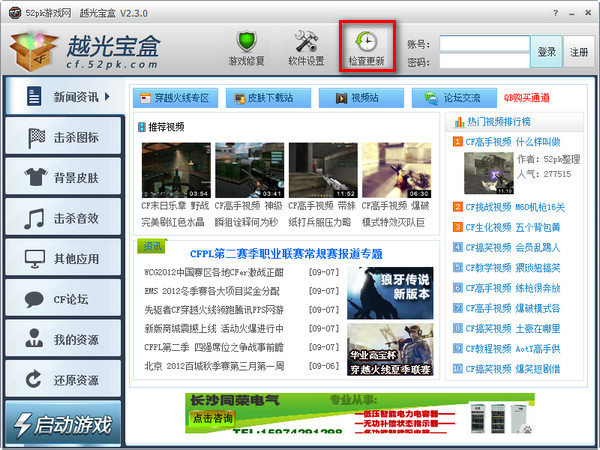Viewport: 600px width, 450px height.
Task: Open 皮肤下载站 button
Action: tap(268, 98)
